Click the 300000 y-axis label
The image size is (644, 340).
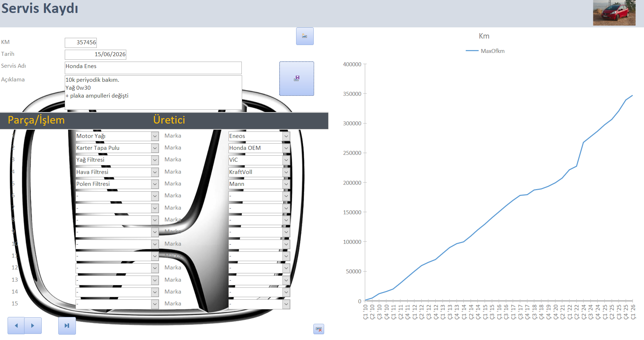click(x=352, y=124)
